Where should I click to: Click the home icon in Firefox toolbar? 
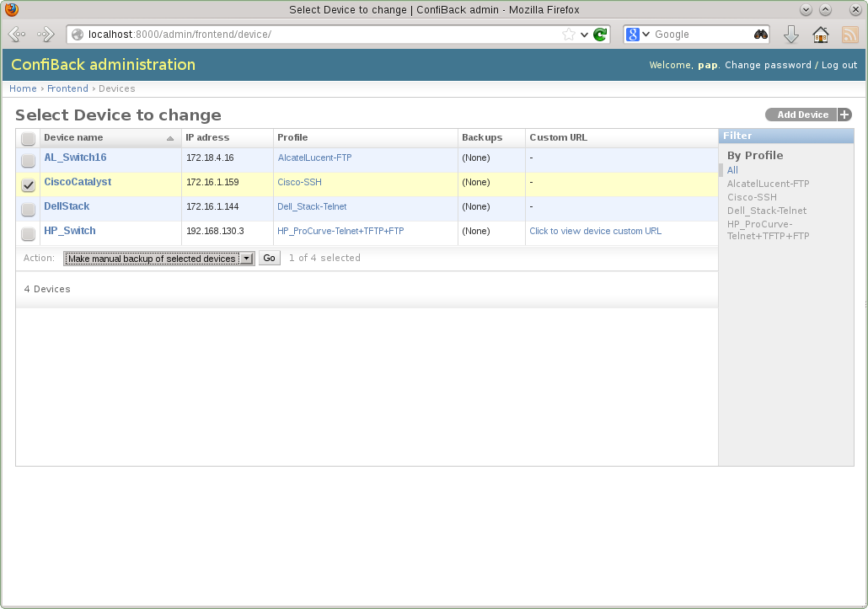[x=819, y=35]
